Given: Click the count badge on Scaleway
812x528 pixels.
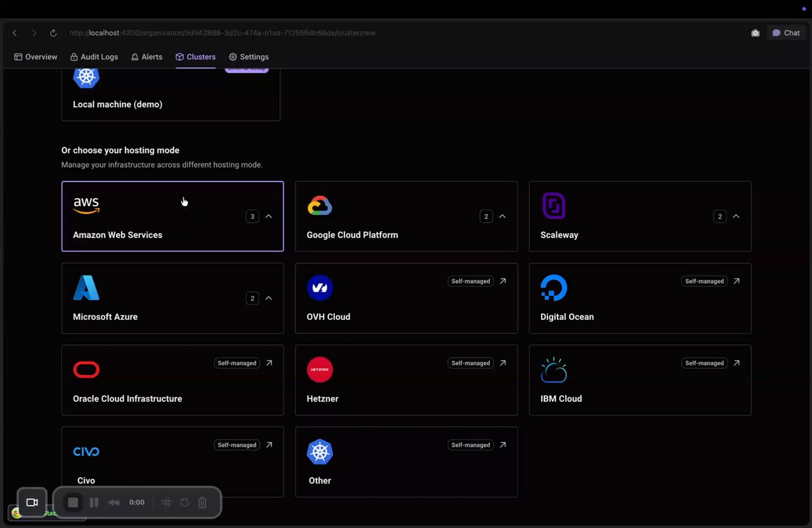Looking at the screenshot, I should [x=720, y=216].
